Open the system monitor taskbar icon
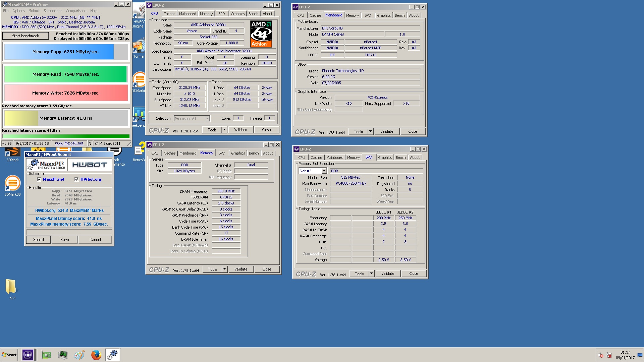The width and height of the screenshot is (644, 362). tap(62, 355)
